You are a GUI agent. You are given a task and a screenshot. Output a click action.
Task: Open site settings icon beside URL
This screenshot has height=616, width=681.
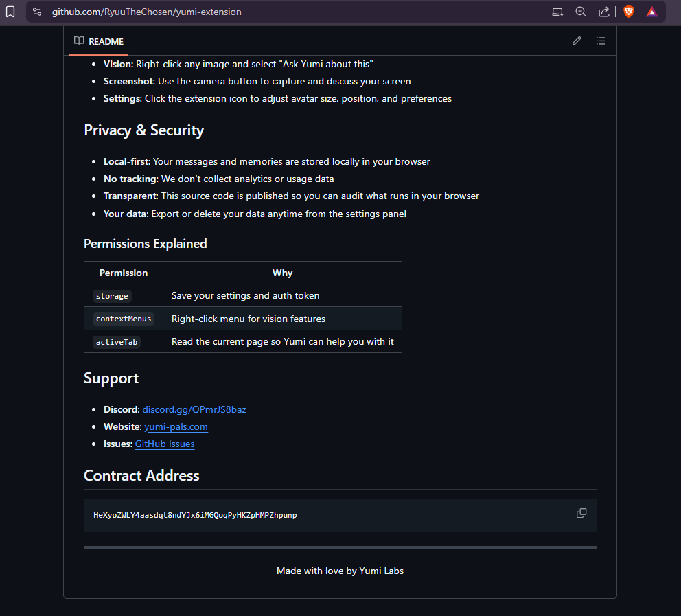37,12
